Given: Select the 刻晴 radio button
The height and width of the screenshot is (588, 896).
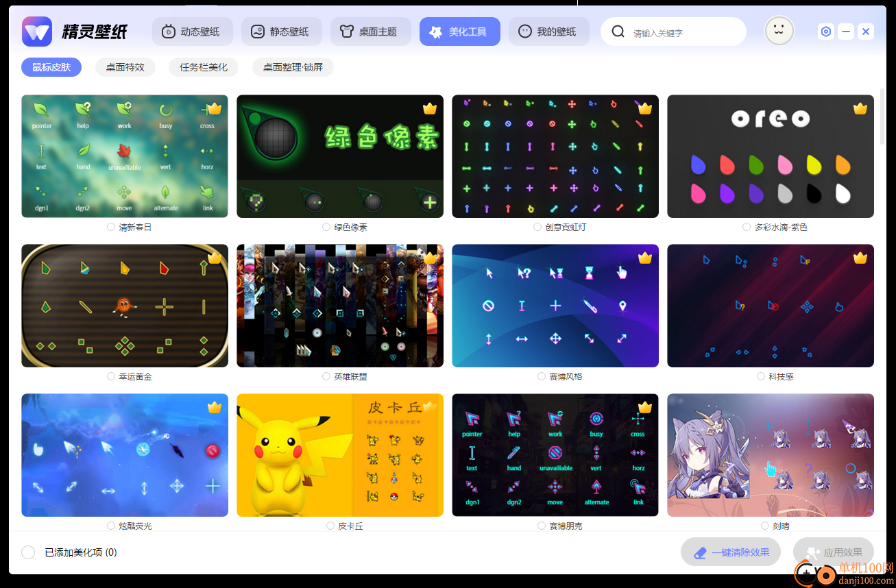Looking at the screenshot, I should [x=765, y=526].
